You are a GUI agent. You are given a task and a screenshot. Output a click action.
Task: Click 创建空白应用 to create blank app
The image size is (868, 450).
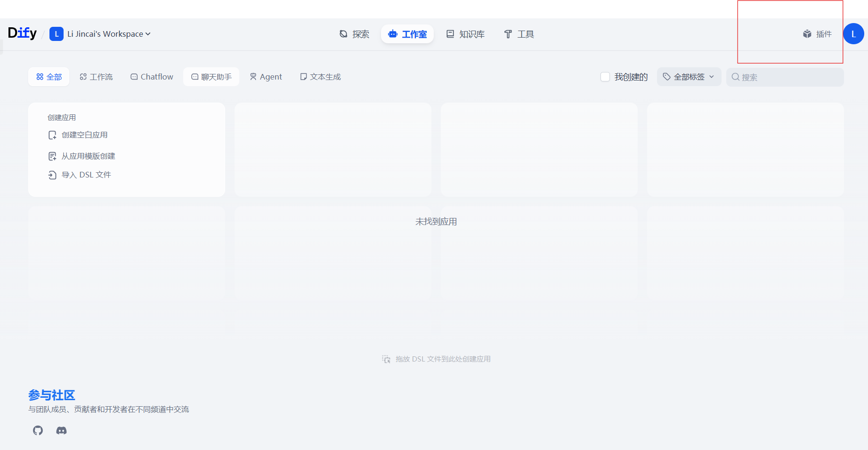84,135
